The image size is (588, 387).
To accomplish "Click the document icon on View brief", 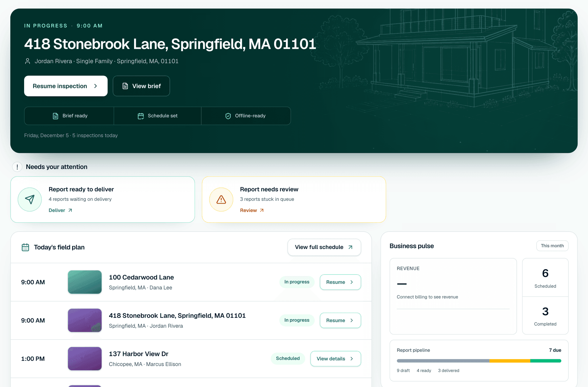I will pos(125,86).
